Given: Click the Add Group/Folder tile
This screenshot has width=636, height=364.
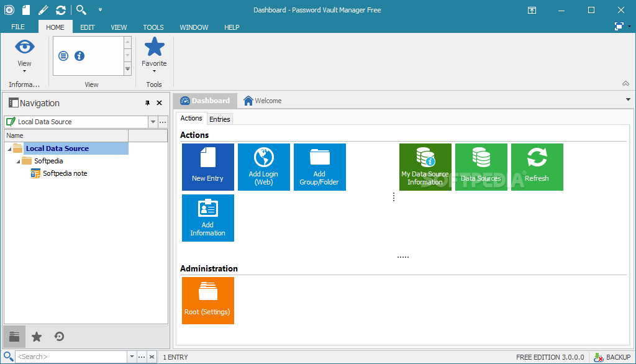Looking at the screenshot, I should [x=320, y=167].
